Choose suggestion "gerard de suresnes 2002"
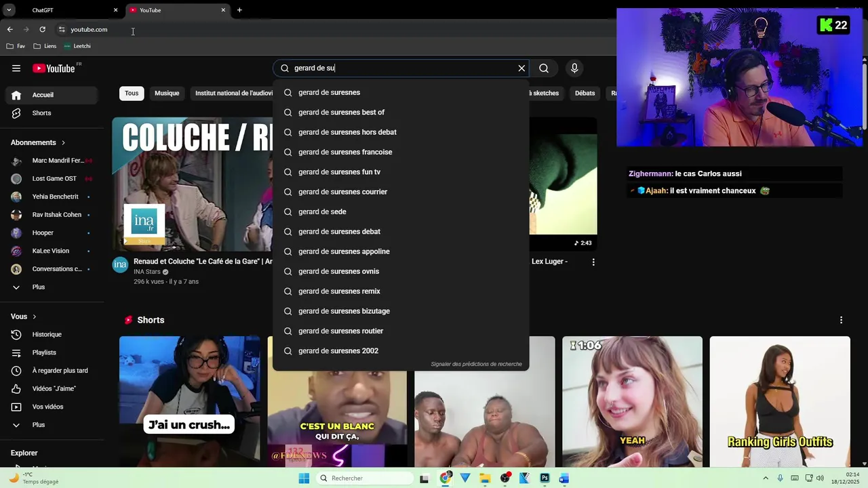Image resolution: width=868 pixels, height=488 pixels. point(401,351)
